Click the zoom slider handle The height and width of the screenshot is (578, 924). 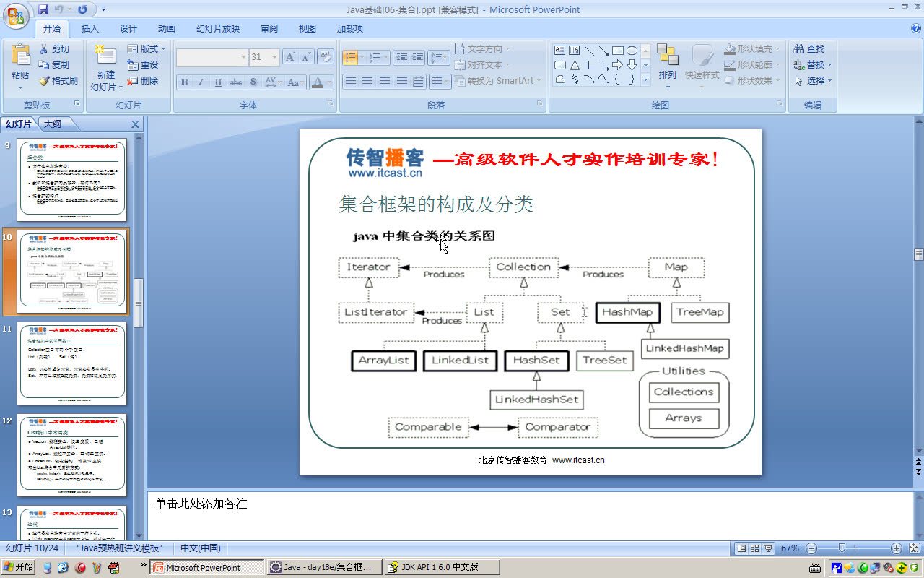tap(841, 548)
